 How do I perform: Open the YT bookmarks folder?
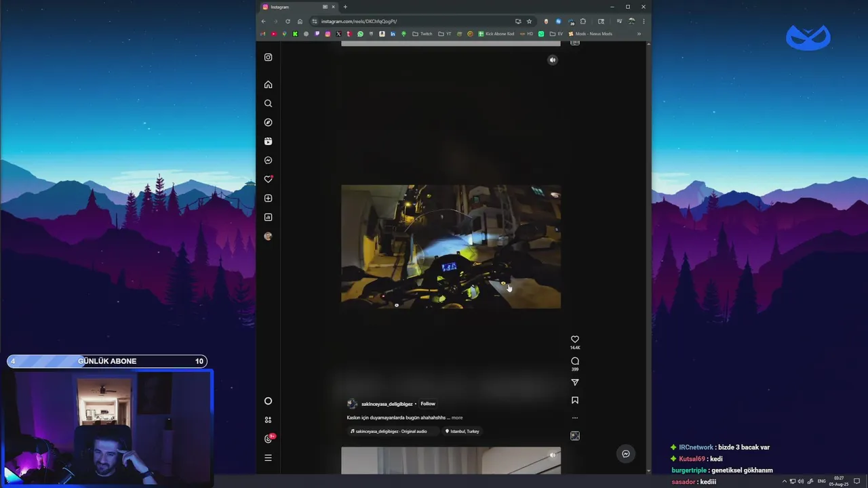(445, 34)
